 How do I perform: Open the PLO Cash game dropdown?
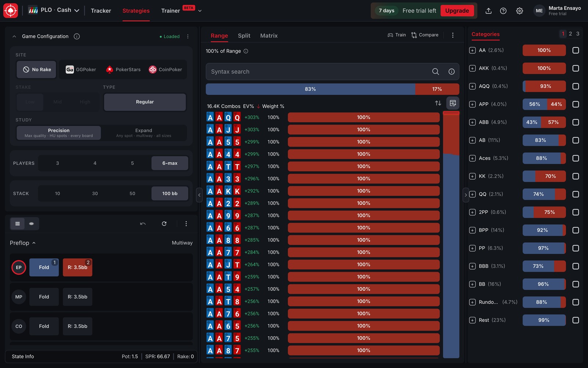pyautogui.click(x=54, y=10)
